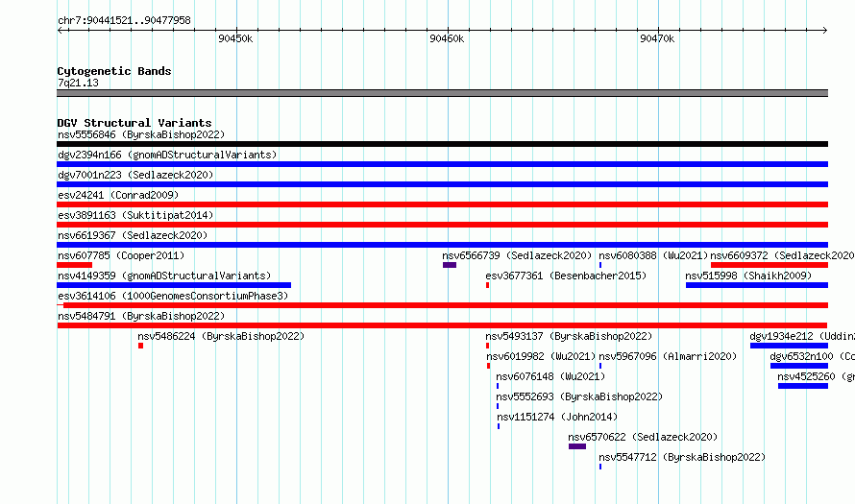This screenshot has height=504, width=855.
Task: Click the blue dgv2394n166 variant bar
Action: pyautogui.click(x=442, y=164)
